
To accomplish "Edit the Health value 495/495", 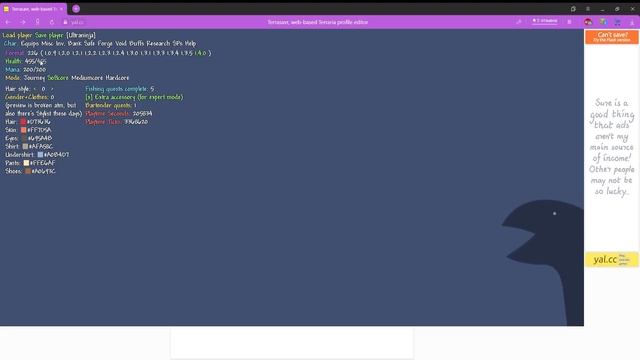I will [36, 61].
